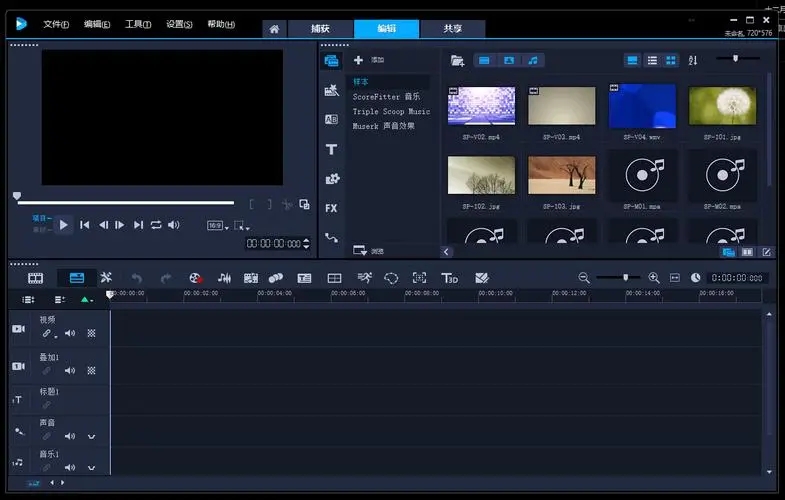Expand the 音乐1 music track options
785x500 pixels.
click(91, 466)
